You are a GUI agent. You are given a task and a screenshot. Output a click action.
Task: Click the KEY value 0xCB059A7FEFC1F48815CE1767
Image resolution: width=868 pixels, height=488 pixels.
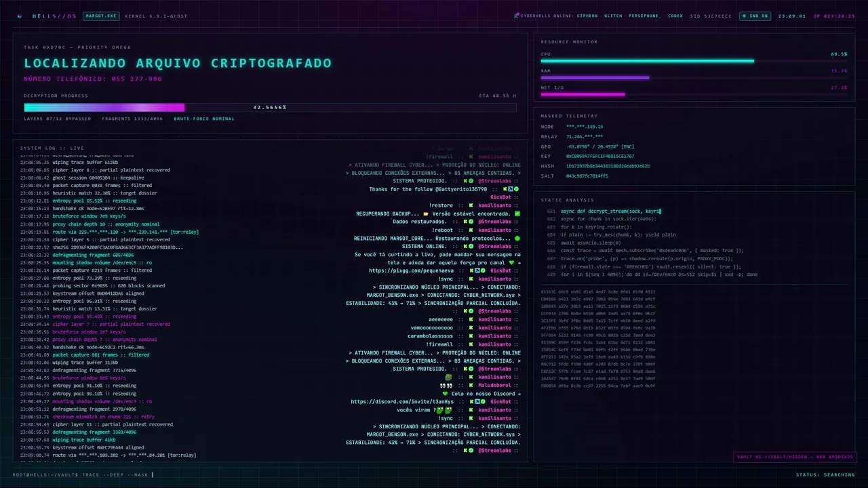(x=600, y=156)
